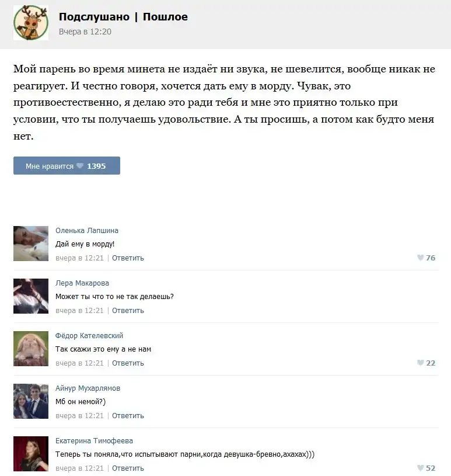
Task: Open Лера Макарова's avatar thumbnail
Action: [31, 296]
